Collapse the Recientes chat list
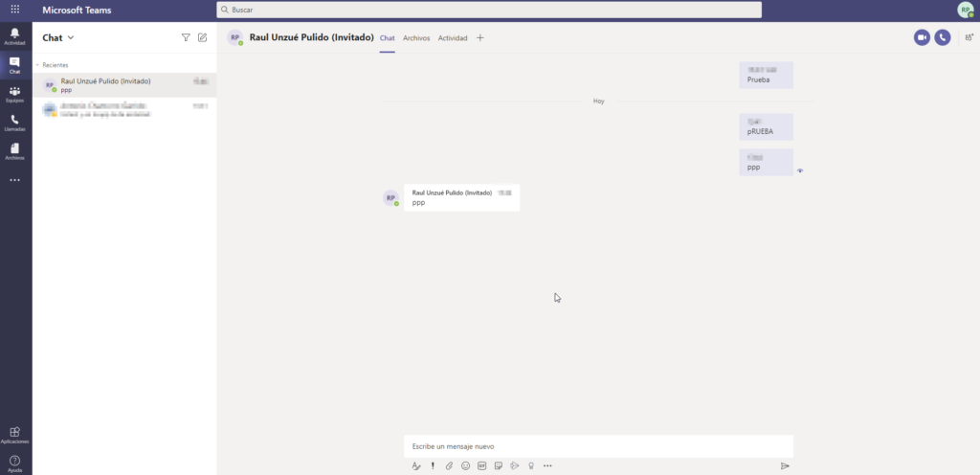Image resolution: width=980 pixels, height=475 pixels. click(38, 65)
